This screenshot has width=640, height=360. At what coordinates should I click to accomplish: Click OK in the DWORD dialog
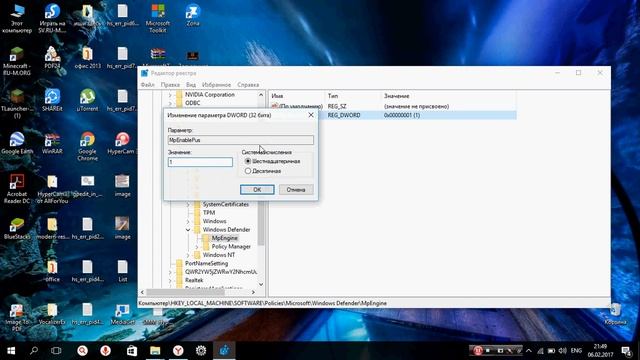257,189
